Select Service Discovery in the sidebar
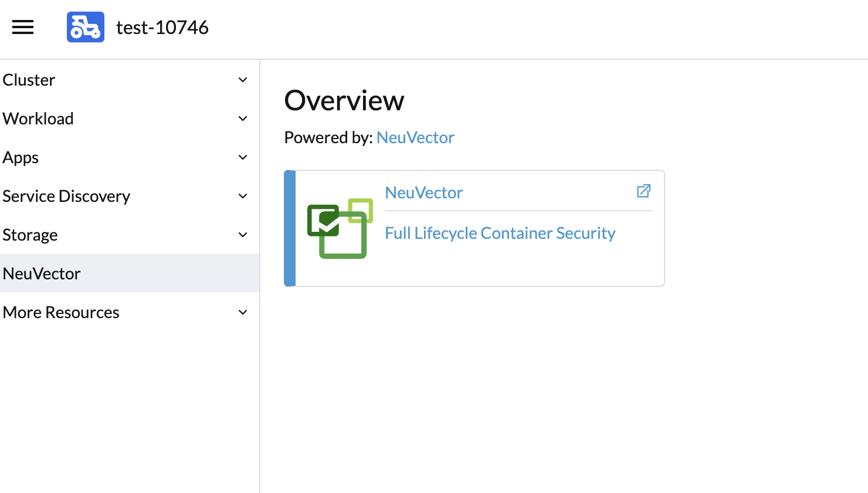 pyautogui.click(x=66, y=195)
